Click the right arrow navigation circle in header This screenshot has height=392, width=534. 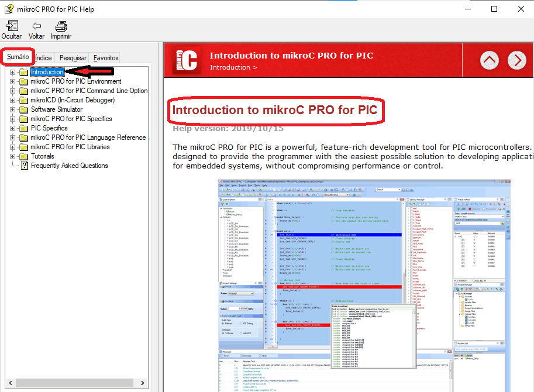(517, 60)
